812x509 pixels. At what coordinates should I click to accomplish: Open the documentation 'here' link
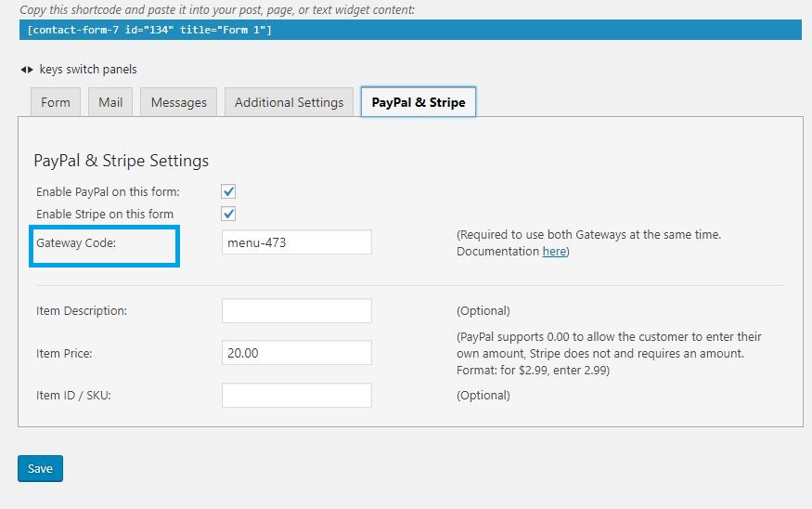tap(554, 252)
